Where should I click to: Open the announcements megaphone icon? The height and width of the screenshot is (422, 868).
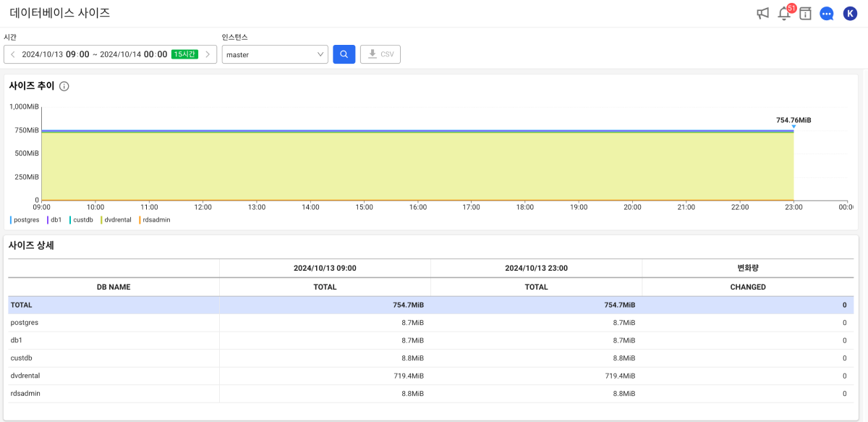click(x=762, y=13)
